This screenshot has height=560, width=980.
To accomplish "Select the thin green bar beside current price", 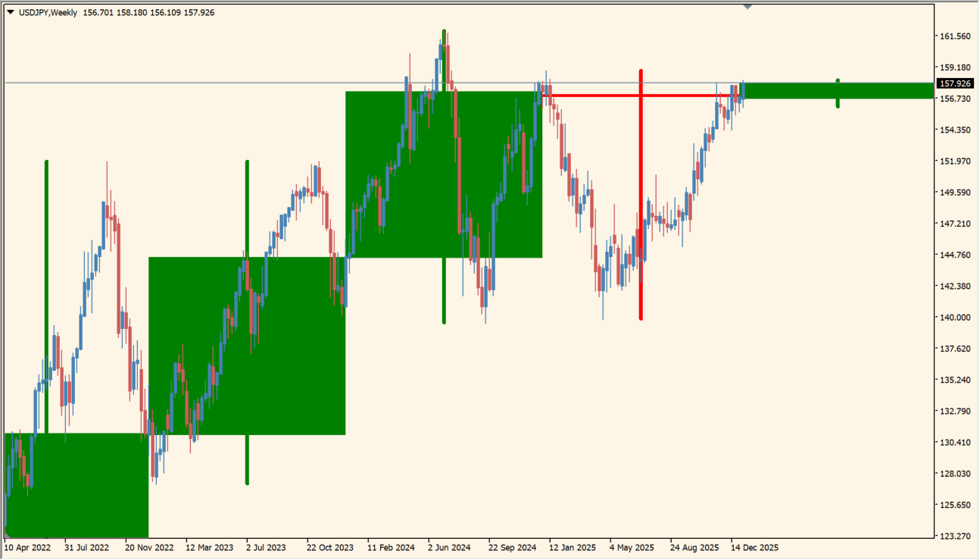I will [879, 91].
